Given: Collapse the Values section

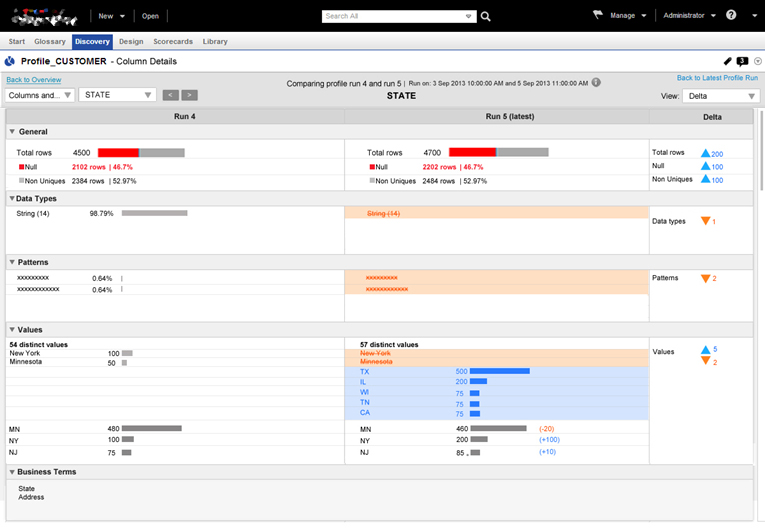Looking at the screenshot, I should pos(12,329).
